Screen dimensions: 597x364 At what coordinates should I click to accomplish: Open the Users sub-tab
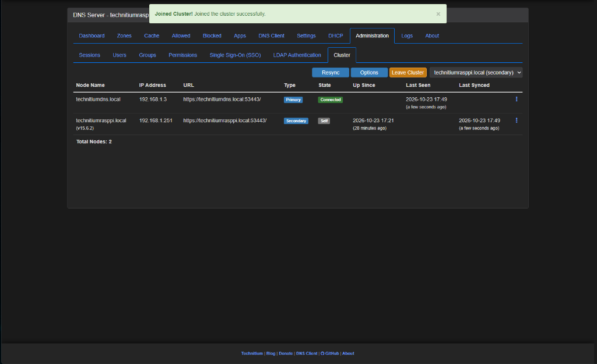(x=120, y=55)
